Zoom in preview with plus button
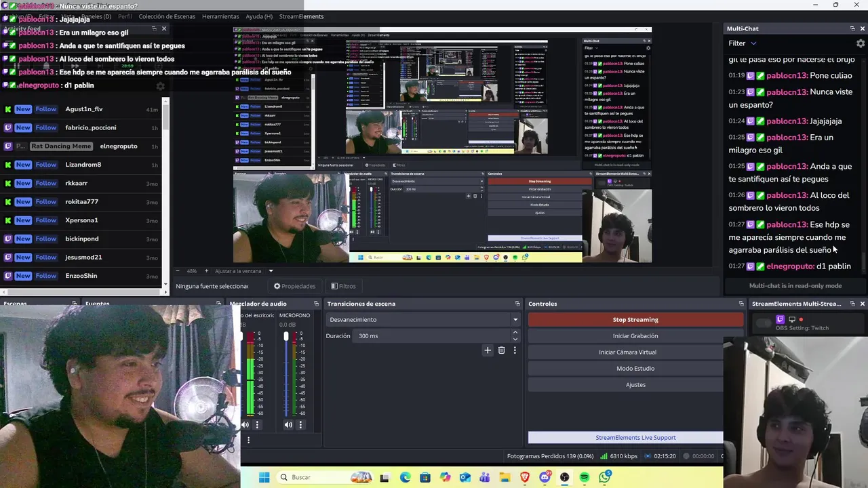Viewport: 868px width, 488px height. coord(208,271)
